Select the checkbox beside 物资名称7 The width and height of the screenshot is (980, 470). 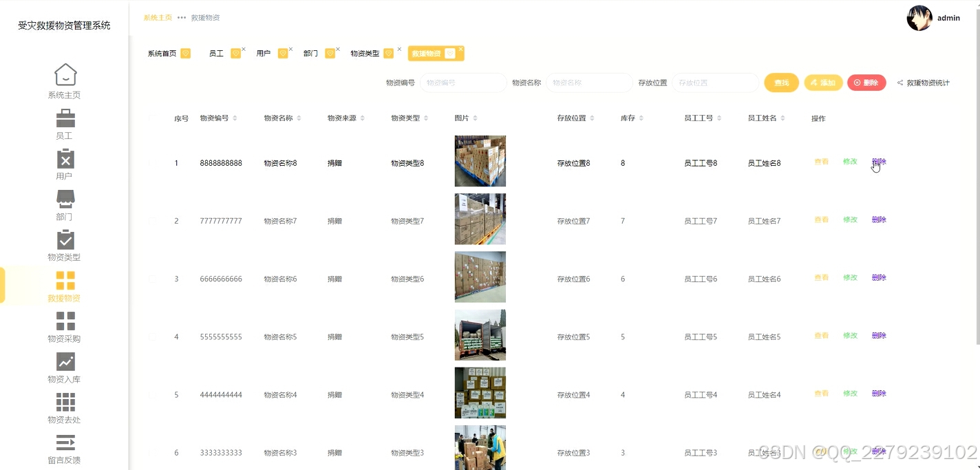click(153, 220)
